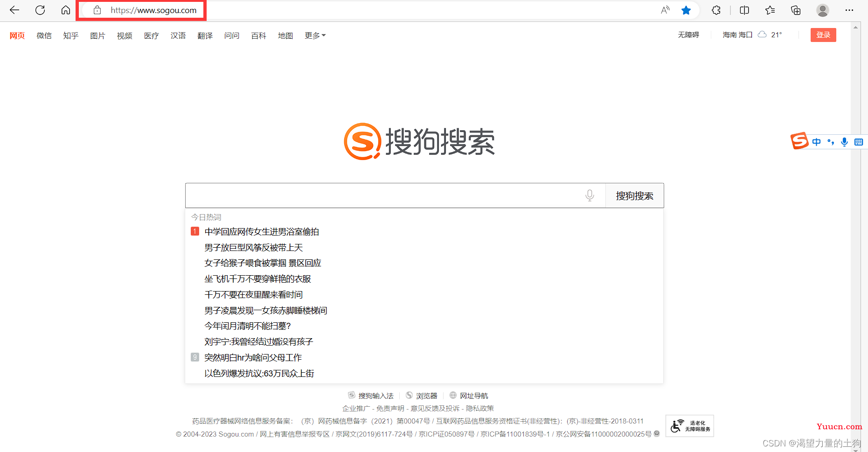Open the 隐私政策 footer link
This screenshot has height=452, width=868.
[479, 408]
